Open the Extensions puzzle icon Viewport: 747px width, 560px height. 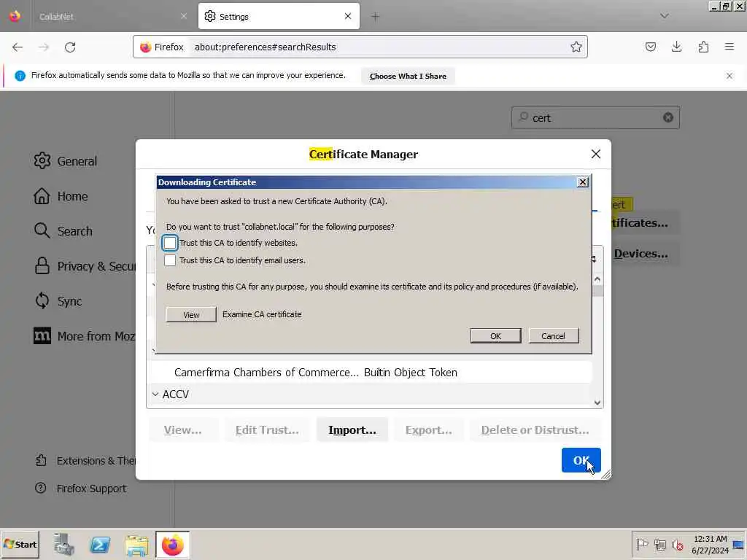point(703,47)
